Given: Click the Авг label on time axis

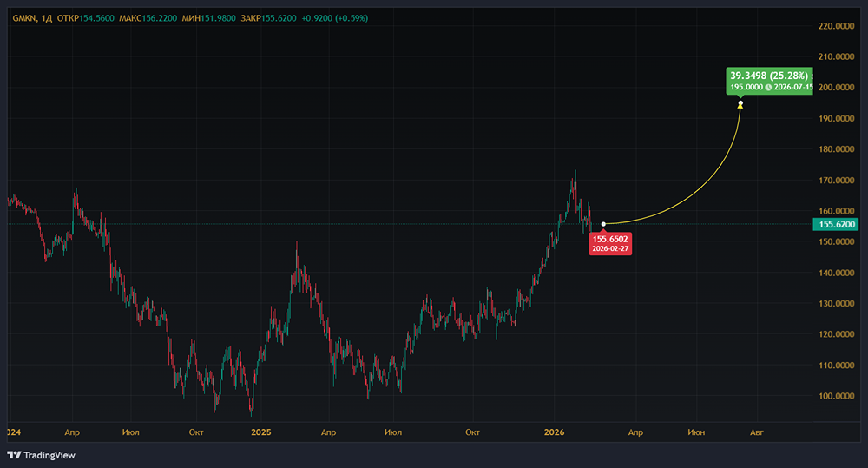Looking at the screenshot, I should (x=756, y=431).
